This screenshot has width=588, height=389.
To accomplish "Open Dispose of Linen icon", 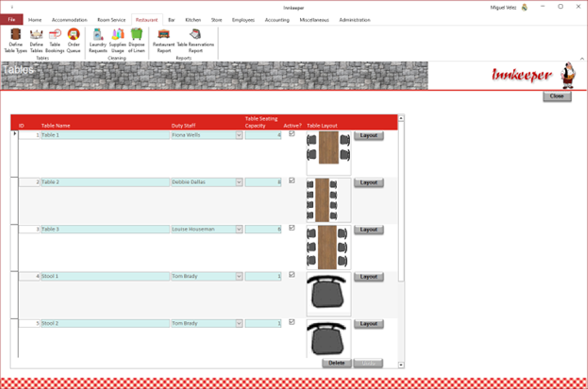I will pos(137,41).
